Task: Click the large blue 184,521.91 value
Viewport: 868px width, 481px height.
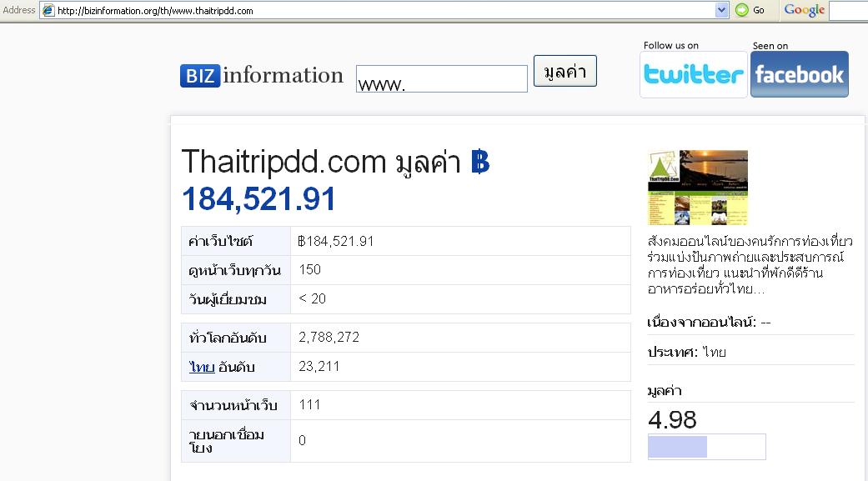Action: tap(258, 199)
